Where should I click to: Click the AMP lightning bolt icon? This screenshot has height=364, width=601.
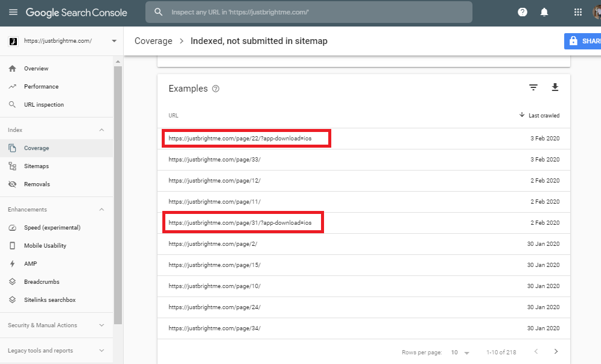(x=12, y=264)
